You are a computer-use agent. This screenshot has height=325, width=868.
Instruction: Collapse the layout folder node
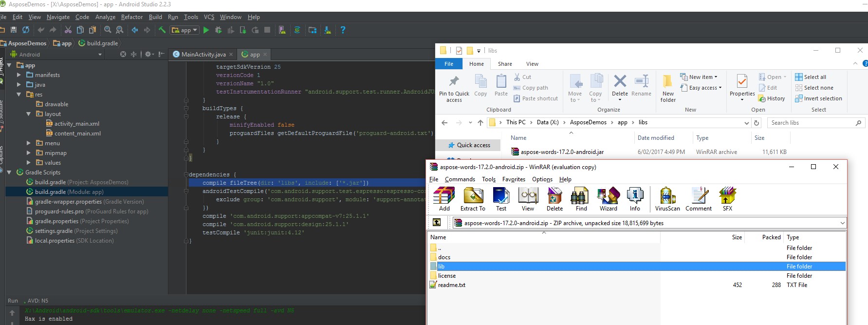pyautogui.click(x=29, y=114)
